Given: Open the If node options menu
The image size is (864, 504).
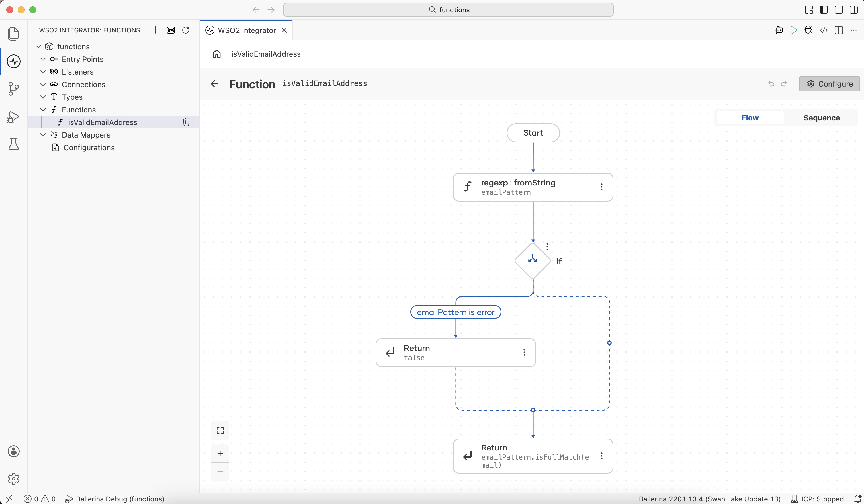Looking at the screenshot, I should pos(547,247).
